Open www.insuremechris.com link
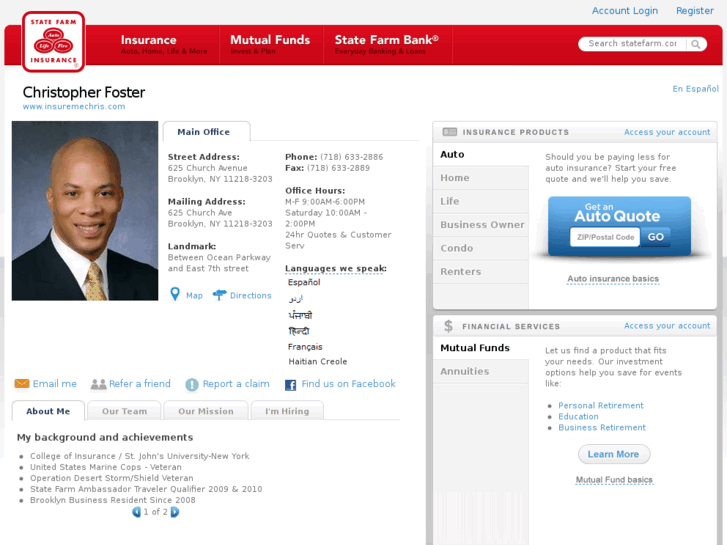The width and height of the screenshot is (727, 545). pyautogui.click(x=74, y=106)
